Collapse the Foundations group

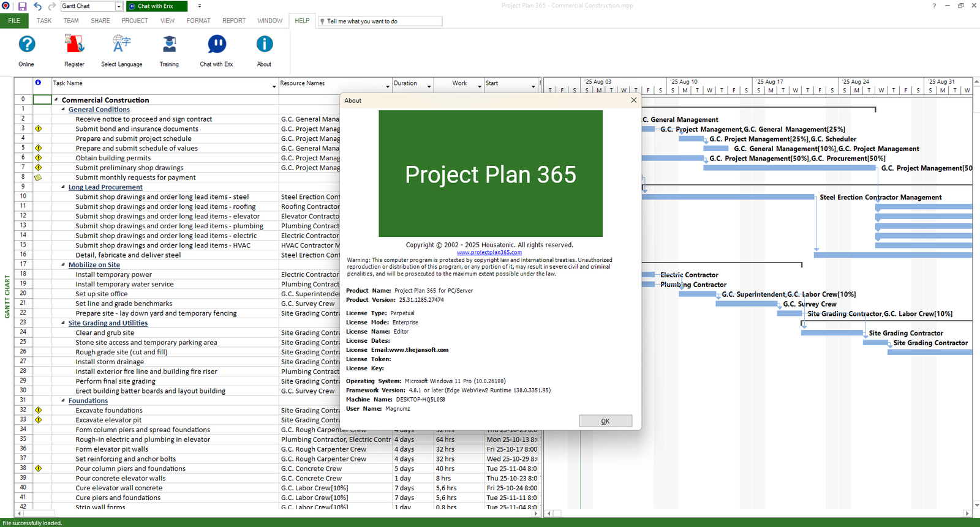[x=63, y=401]
